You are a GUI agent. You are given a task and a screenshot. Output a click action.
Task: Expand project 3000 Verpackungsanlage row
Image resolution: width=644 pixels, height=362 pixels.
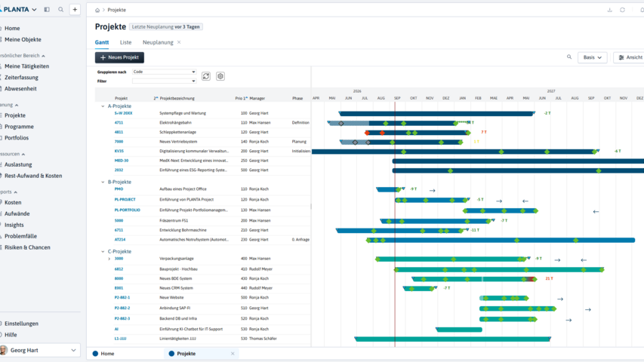tap(109, 259)
